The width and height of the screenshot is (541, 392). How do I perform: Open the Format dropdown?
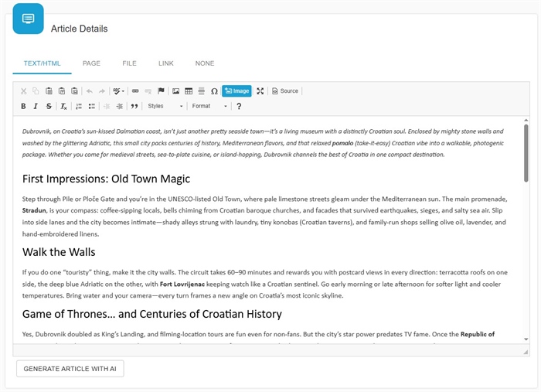tap(209, 106)
